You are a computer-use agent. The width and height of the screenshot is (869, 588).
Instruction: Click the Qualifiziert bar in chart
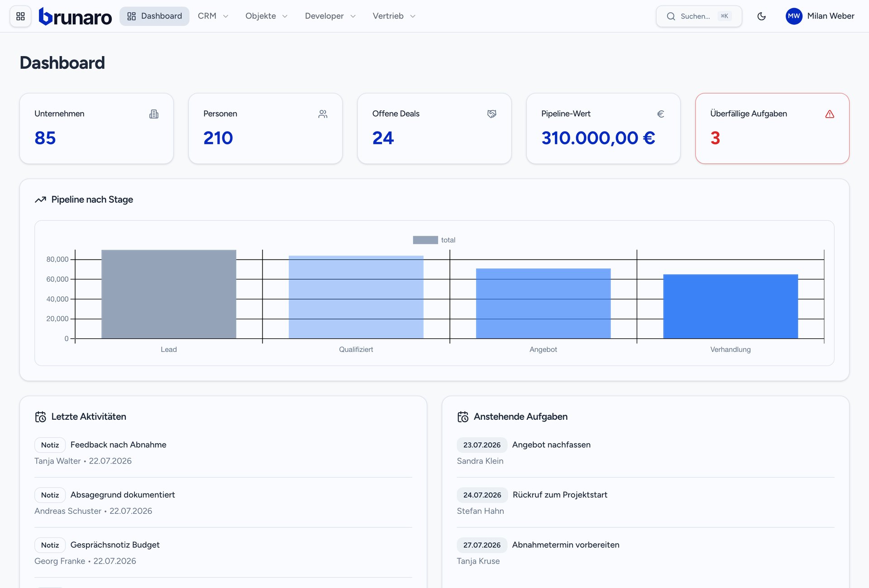coord(356,297)
